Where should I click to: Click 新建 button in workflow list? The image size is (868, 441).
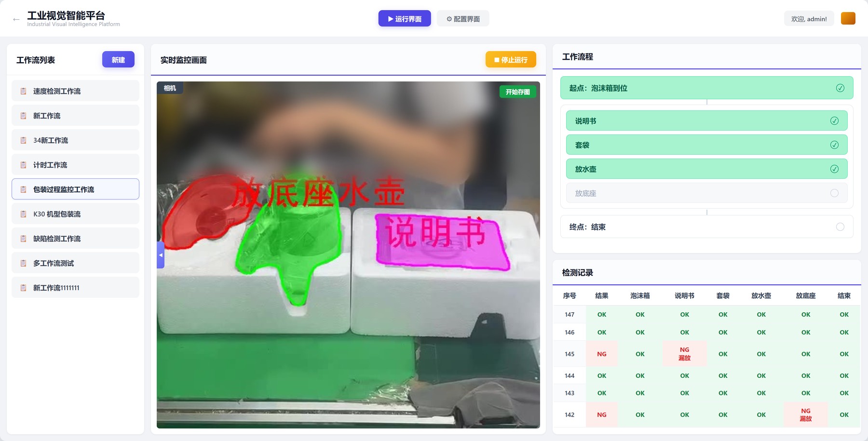(x=118, y=60)
